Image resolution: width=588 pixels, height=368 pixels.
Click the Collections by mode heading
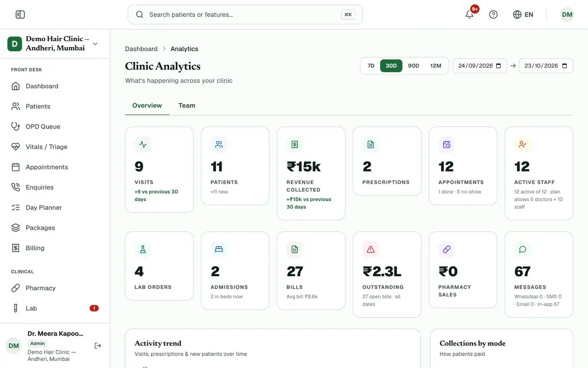(x=472, y=343)
